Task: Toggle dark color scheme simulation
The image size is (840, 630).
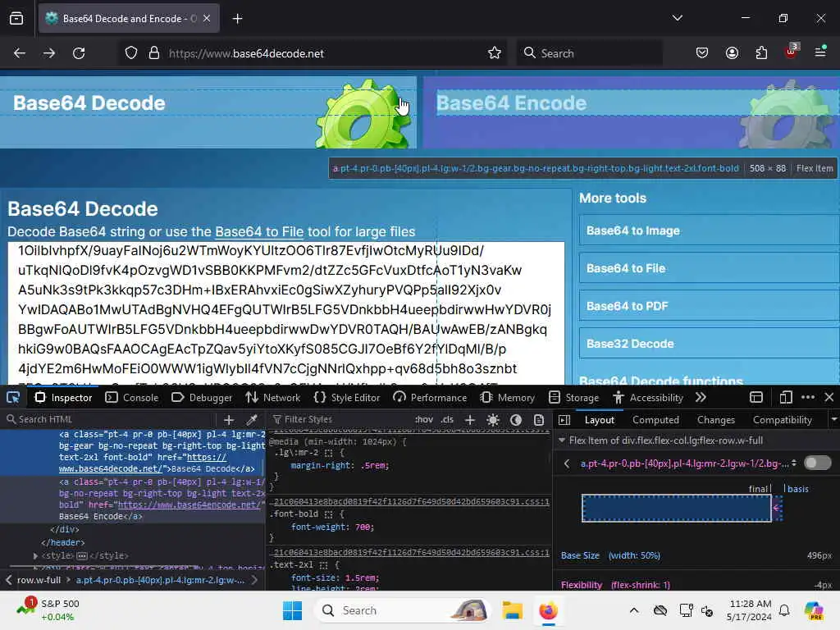Action: tap(516, 419)
